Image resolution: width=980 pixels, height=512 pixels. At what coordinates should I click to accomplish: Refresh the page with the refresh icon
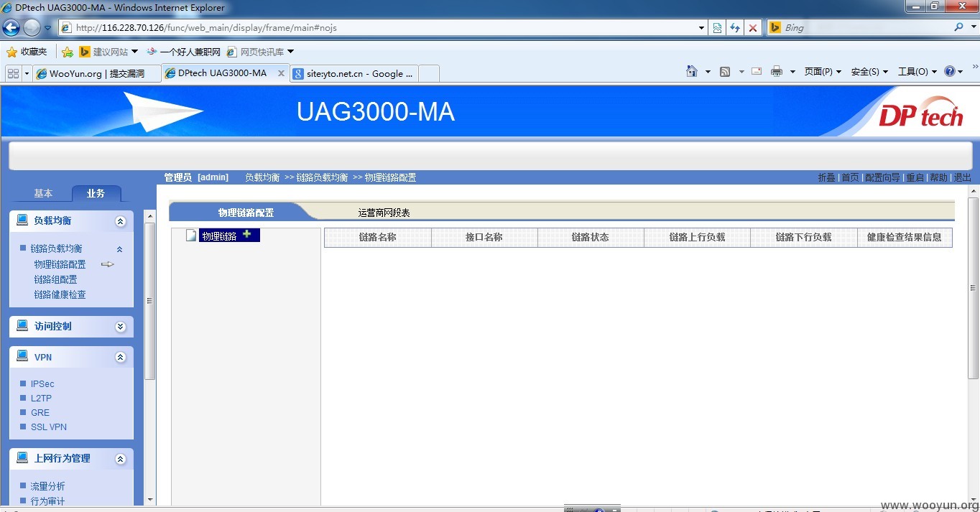[735, 28]
